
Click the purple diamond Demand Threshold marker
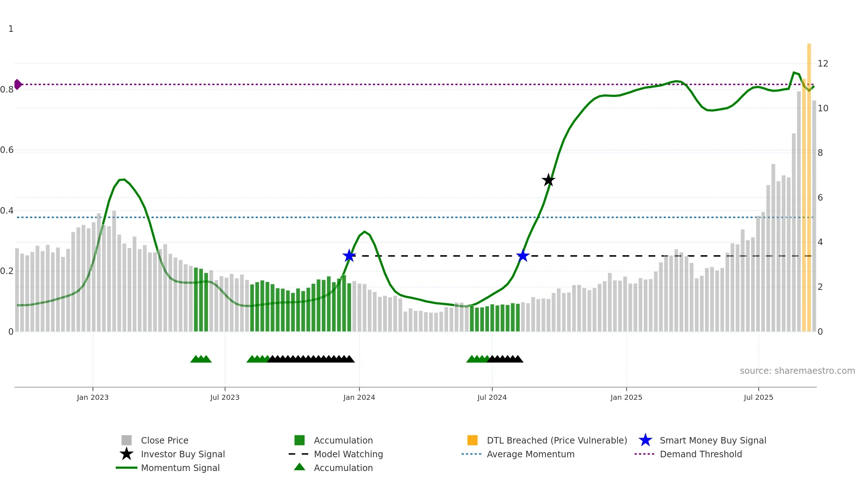click(18, 84)
